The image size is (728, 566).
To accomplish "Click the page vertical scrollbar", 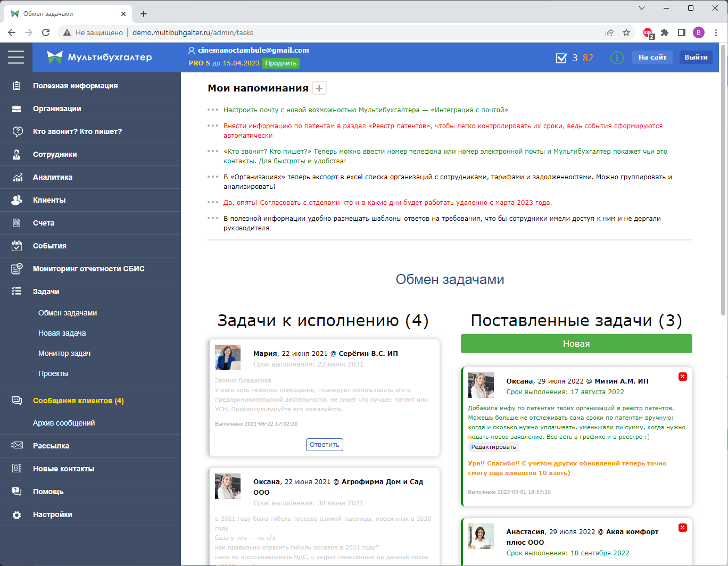I will point(723,181).
